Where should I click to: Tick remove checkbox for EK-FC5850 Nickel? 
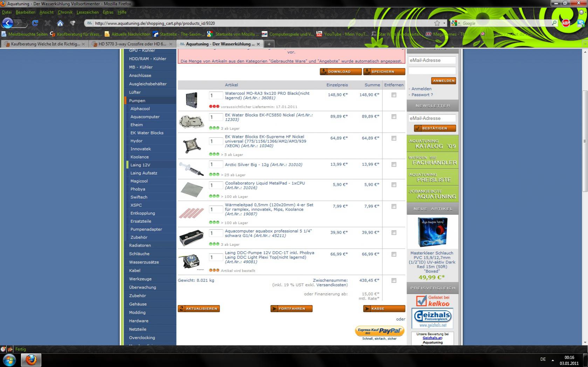point(394,117)
